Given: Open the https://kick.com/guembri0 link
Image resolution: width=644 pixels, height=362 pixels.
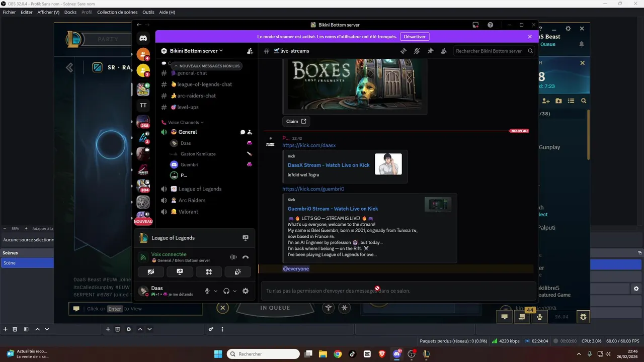Looking at the screenshot, I should [313, 189].
